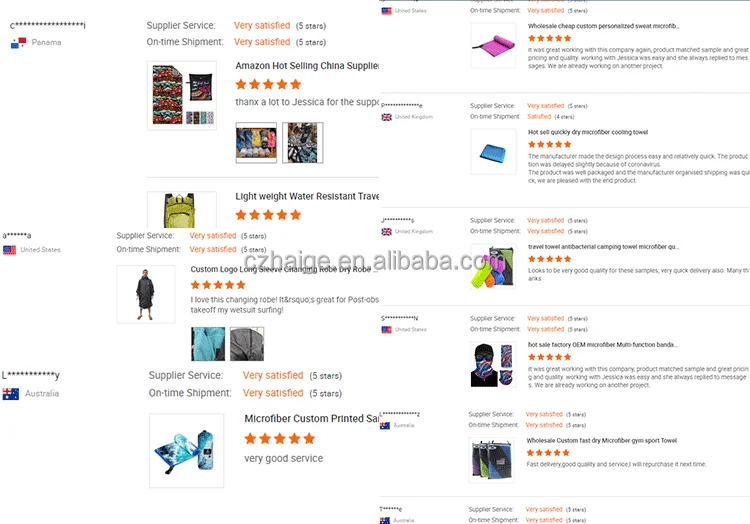750x524 pixels.
Task: View the grey robe review photo
Action: 247,344
